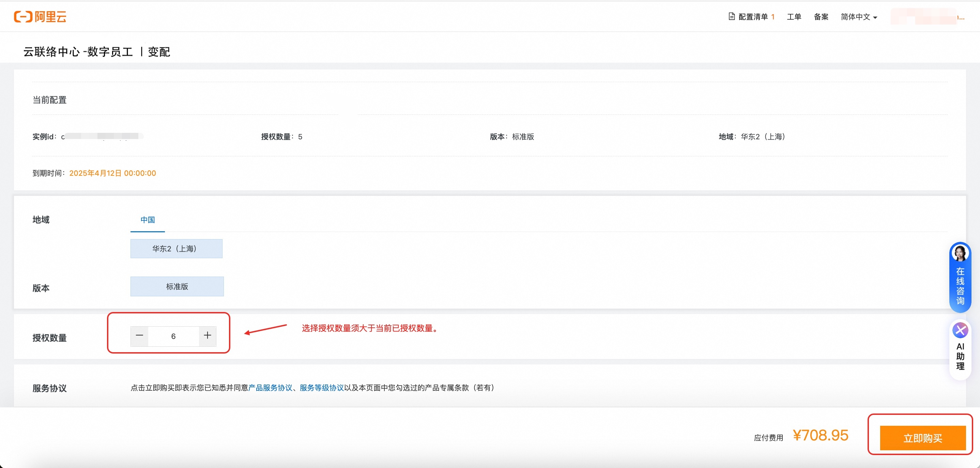Open the 配置清单 list icon

(731, 16)
